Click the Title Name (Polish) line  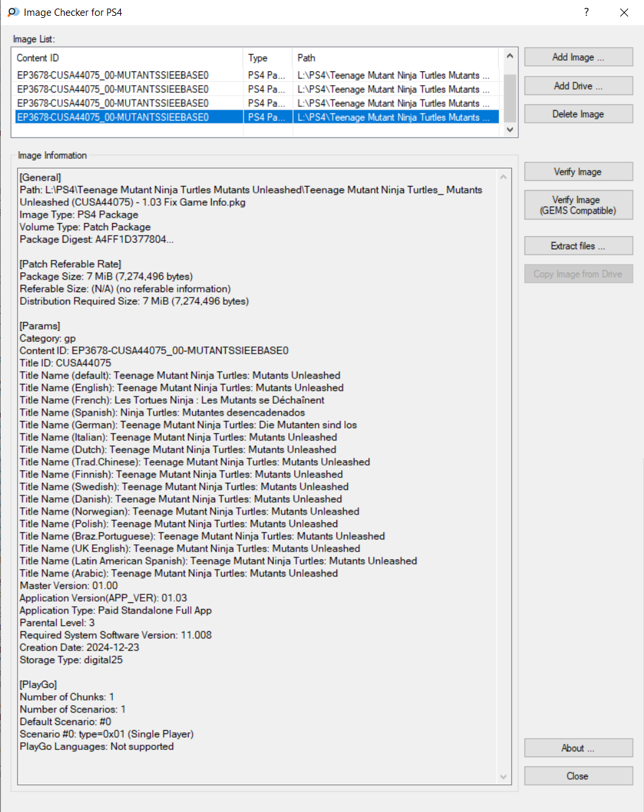point(178,524)
